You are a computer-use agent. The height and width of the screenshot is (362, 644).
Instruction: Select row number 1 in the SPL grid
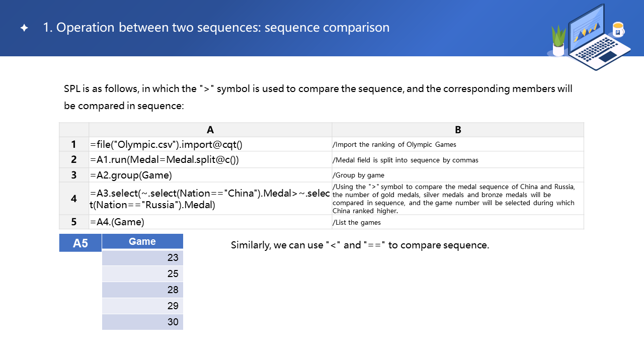74,144
